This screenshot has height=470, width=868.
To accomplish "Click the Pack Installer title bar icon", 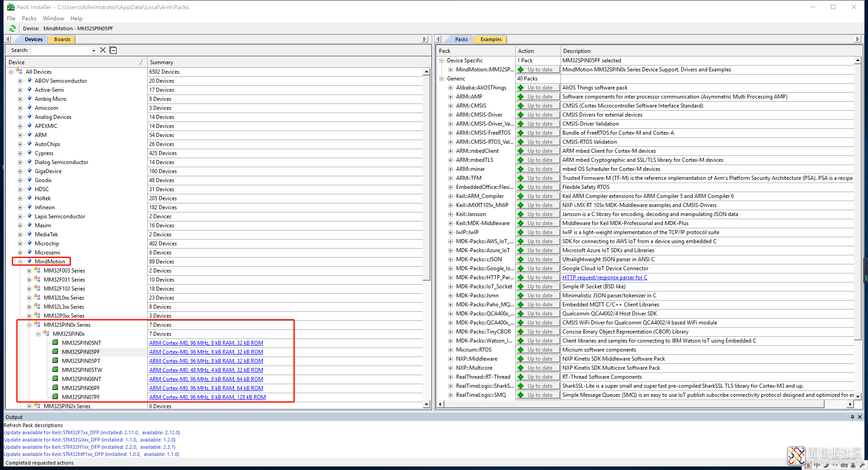I will coord(11,7).
